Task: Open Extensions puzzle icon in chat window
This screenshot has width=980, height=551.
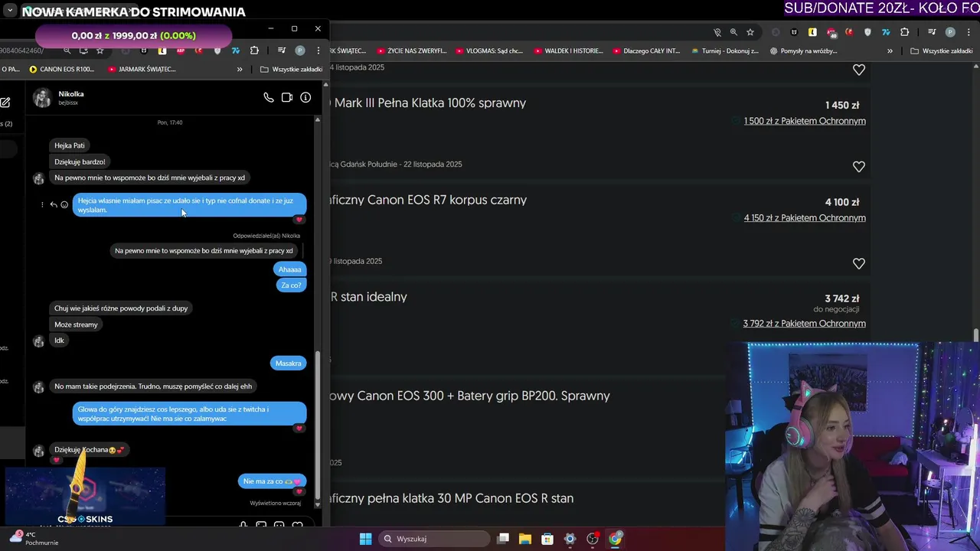Action: coord(254,51)
